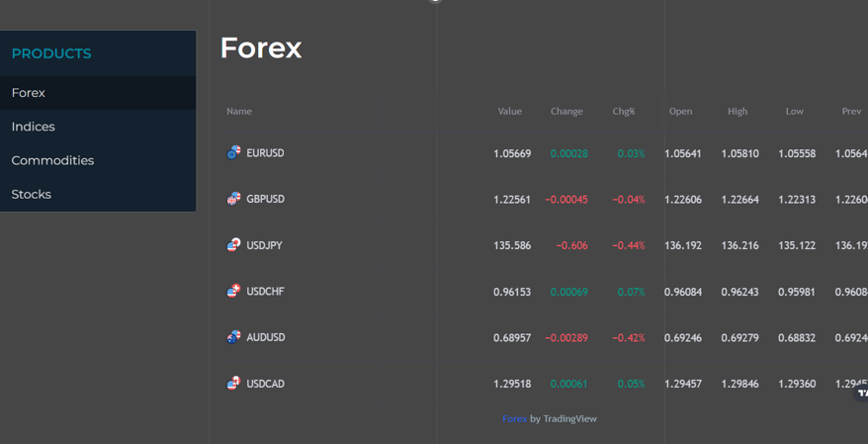The width and height of the screenshot is (868, 444).
Task: Click the High column header
Action: pyautogui.click(x=738, y=112)
